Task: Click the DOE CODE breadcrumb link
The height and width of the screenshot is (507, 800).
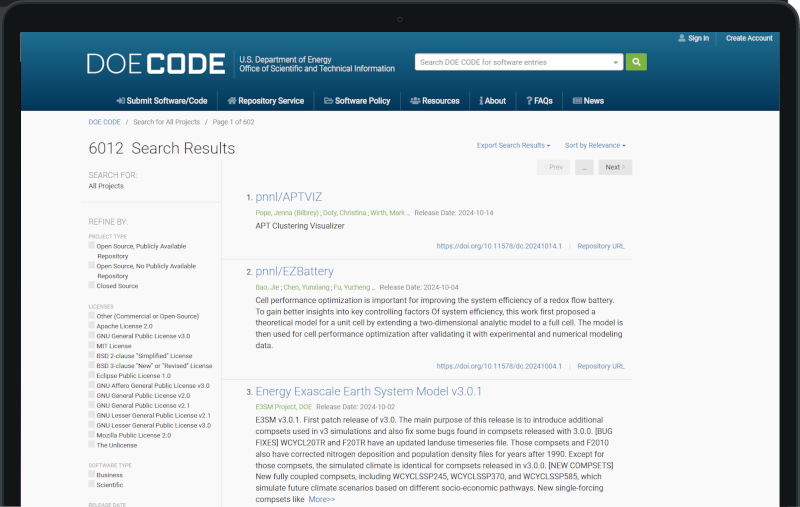Action: coord(105,122)
